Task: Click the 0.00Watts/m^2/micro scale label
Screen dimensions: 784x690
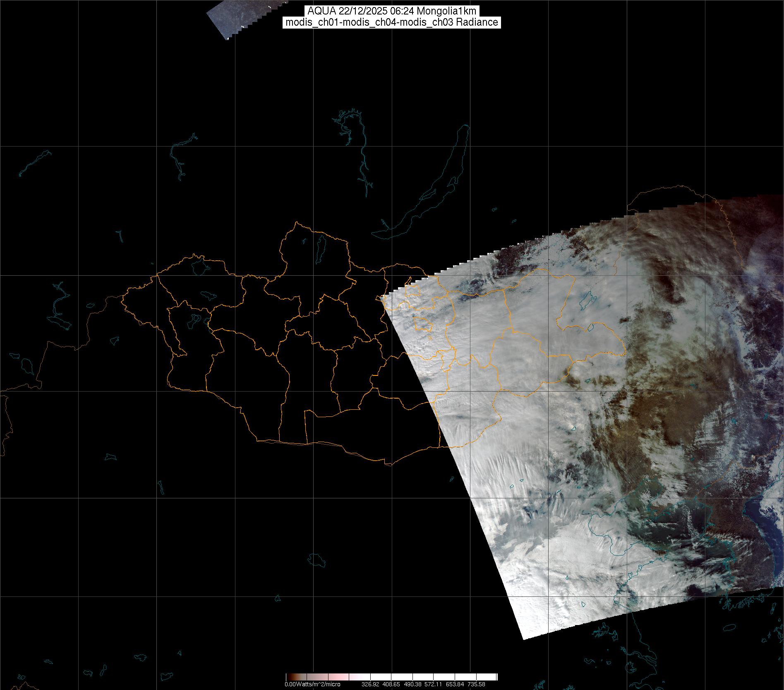Action: click(x=312, y=684)
